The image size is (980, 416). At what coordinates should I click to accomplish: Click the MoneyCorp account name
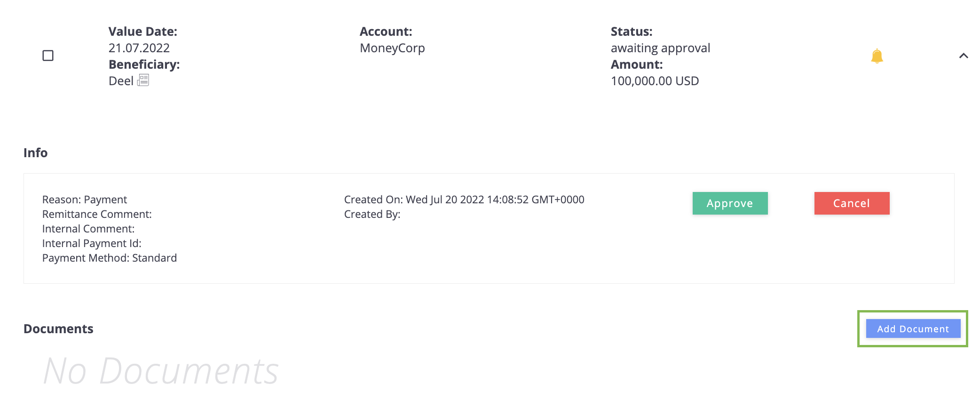click(392, 48)
